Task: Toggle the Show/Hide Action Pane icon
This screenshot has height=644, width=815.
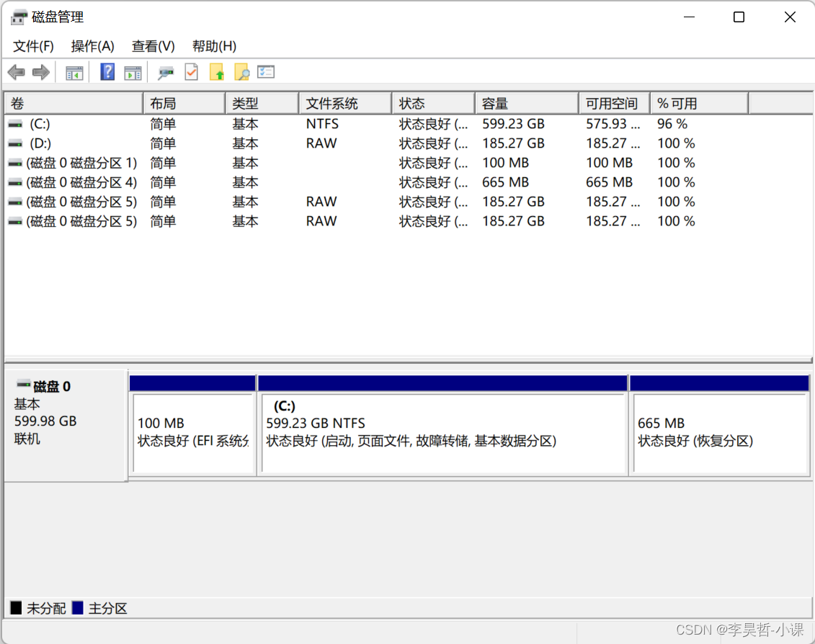Action: 133,73
